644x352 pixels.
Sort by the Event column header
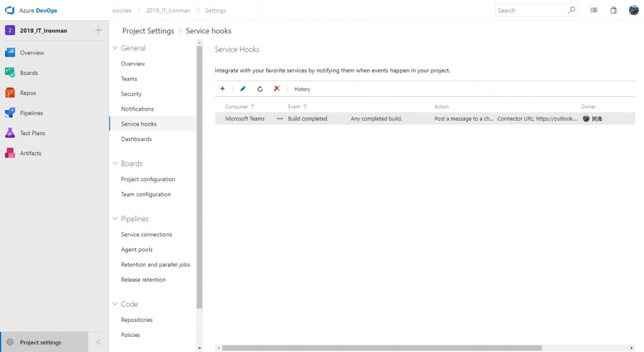(x=297, y=107)
